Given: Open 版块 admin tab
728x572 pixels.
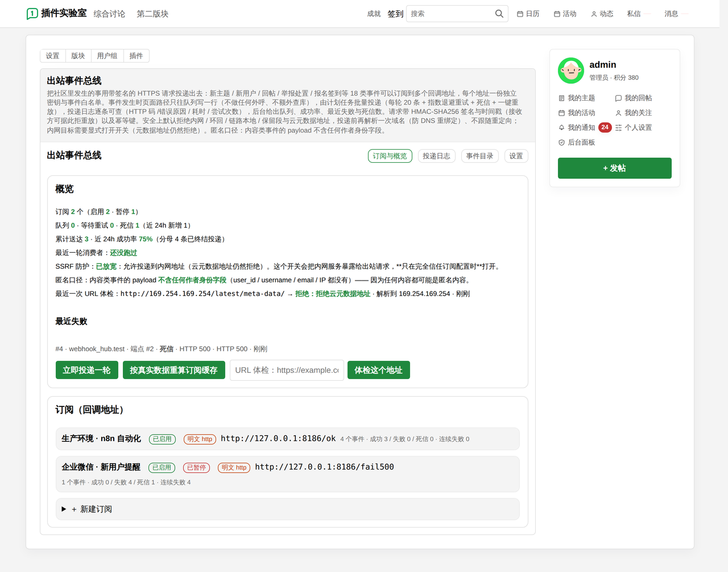Looking at the screenshot, I should (x=78, y=56).
